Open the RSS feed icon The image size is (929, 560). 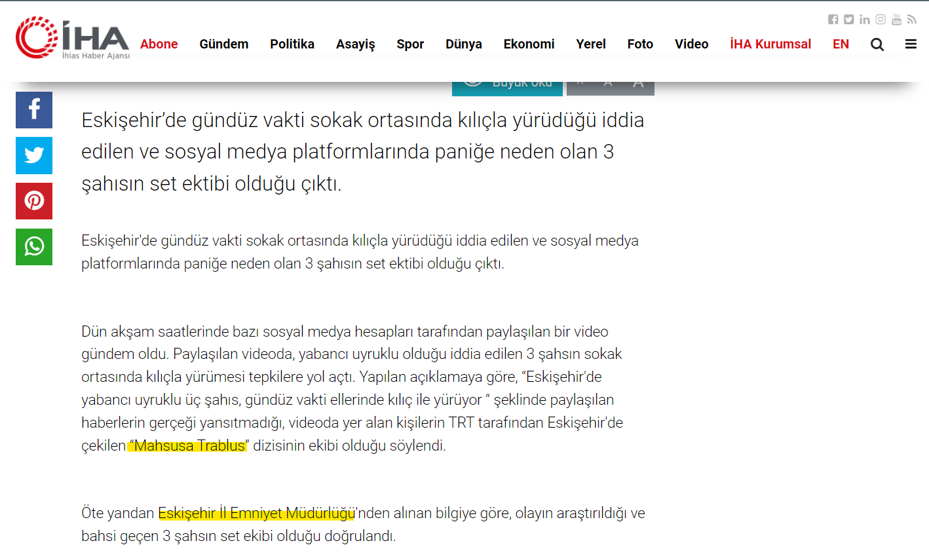coord(912,20)
